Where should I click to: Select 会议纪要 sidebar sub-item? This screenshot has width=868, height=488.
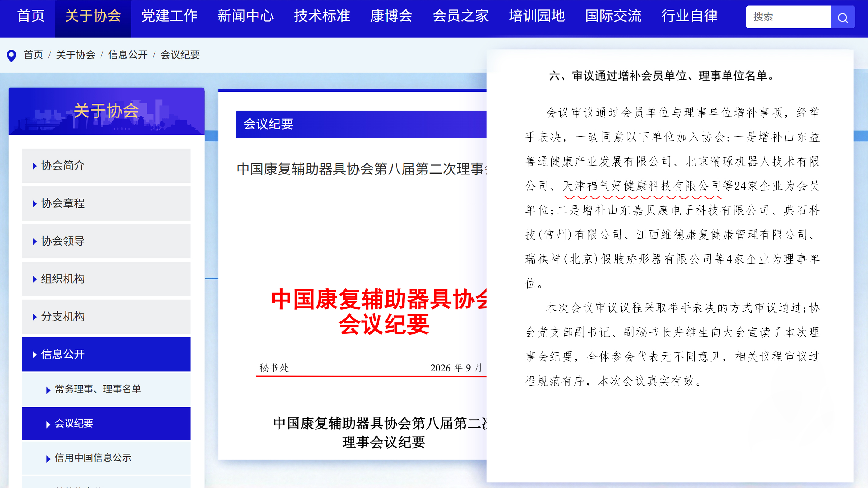[106, 424]
